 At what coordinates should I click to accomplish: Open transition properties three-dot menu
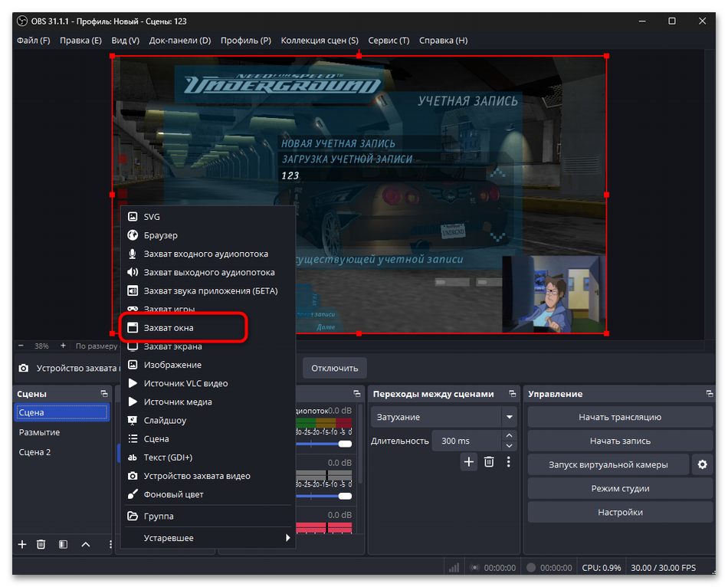pyautogui.click(x=509, y=462)
